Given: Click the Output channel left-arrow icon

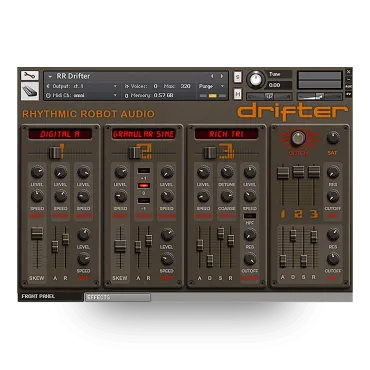Looking at the screenshot, I should (x=48, y=86).
